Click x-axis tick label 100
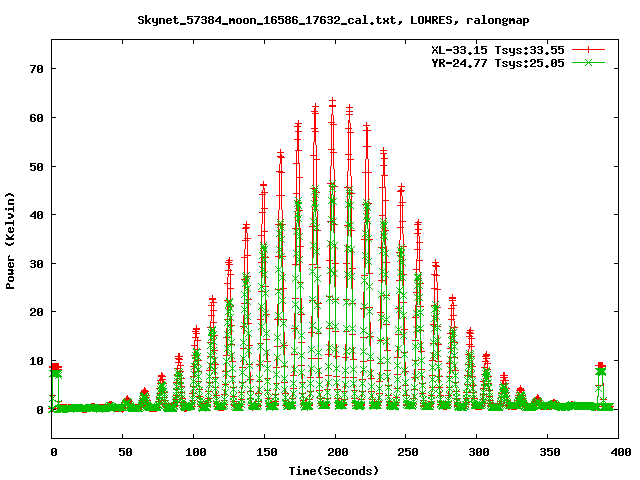This screenshot has height=480, width=640. (196, 452)
